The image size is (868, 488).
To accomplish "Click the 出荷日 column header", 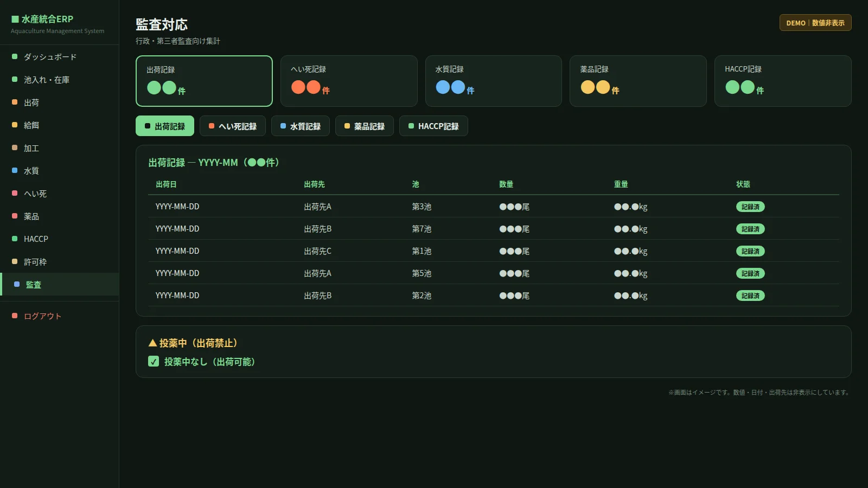I will (x=166, y=184).
